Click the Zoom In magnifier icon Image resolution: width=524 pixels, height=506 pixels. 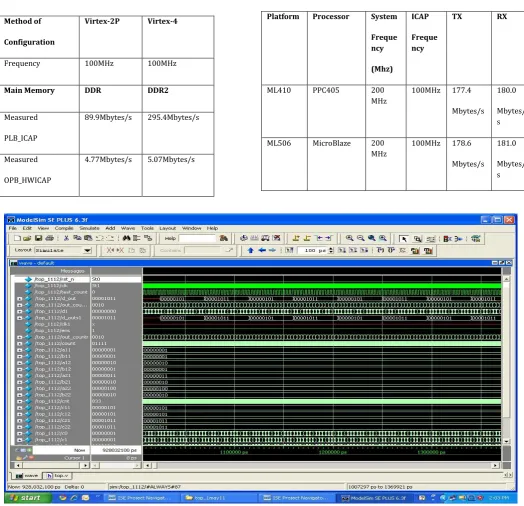tap(349, 238)
